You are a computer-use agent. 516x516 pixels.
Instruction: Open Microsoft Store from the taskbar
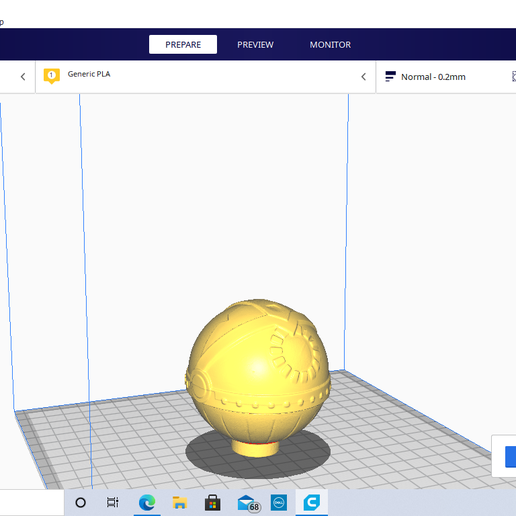(x=213, y=502)
